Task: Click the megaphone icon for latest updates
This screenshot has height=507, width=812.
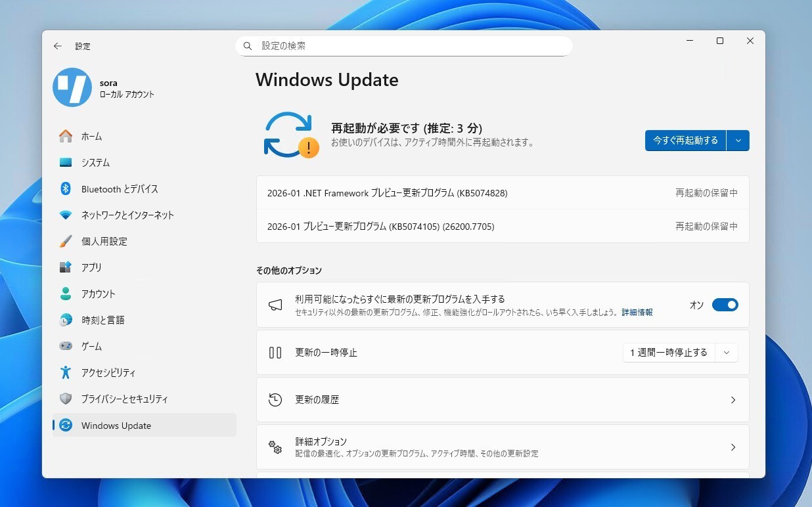Action: click(275, 305)
